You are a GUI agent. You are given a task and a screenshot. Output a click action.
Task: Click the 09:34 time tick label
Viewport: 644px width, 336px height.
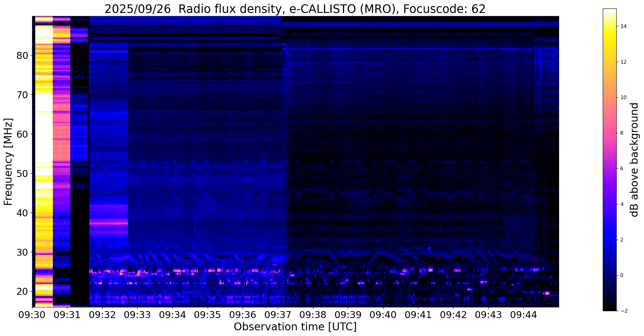tap(172, 314)
